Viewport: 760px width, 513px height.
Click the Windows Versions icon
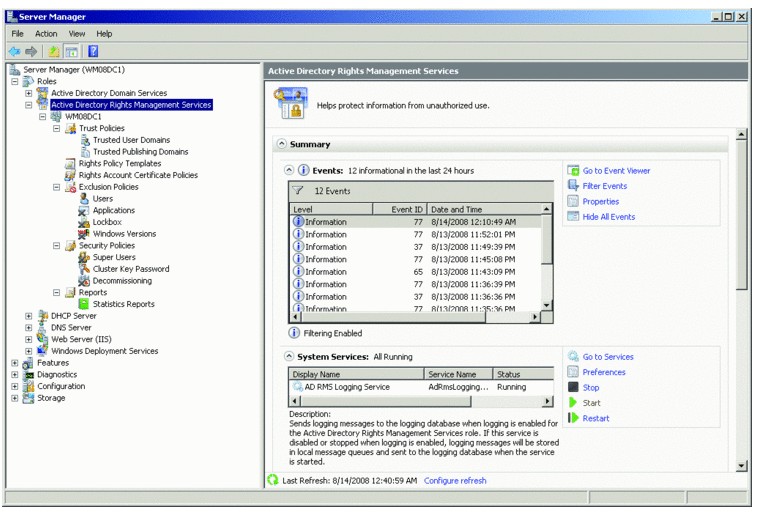point(84,234)
